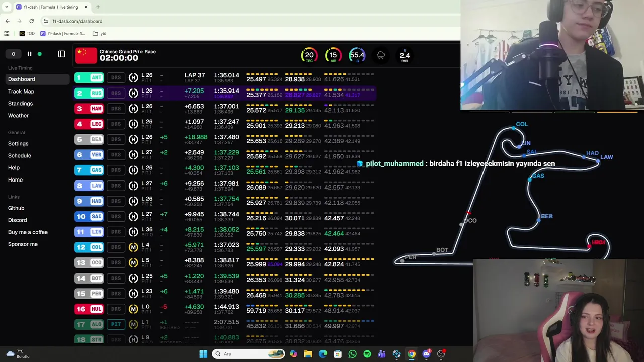Click the delay counter showing 0
This screenshot has width=644, height=362.
point(14,54)
